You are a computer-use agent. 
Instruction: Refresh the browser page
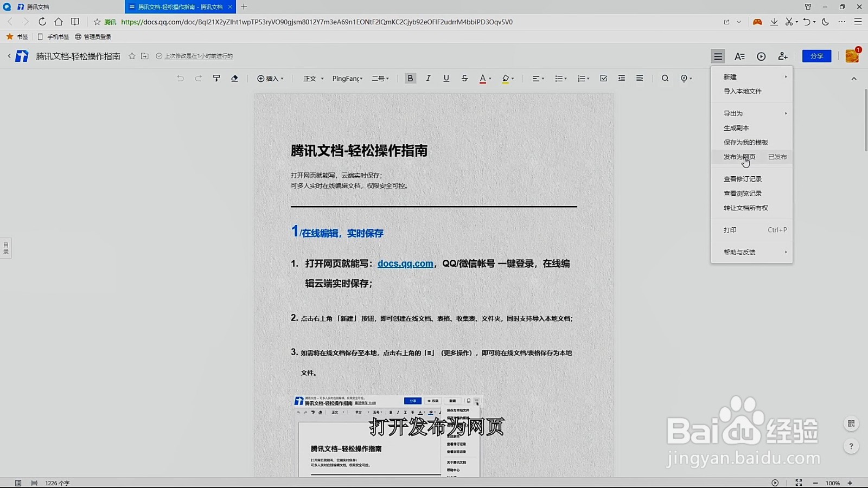42,22
